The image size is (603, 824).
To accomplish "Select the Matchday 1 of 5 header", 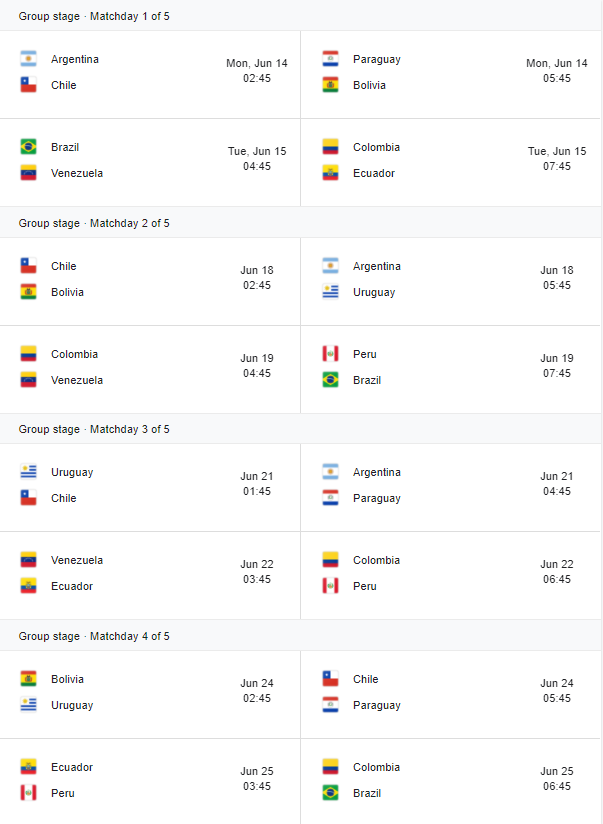I will pyautogui.click(x=301, y=16).
